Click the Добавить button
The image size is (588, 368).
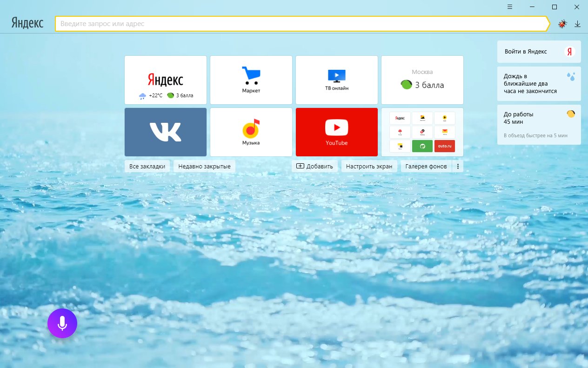(315, 166)
